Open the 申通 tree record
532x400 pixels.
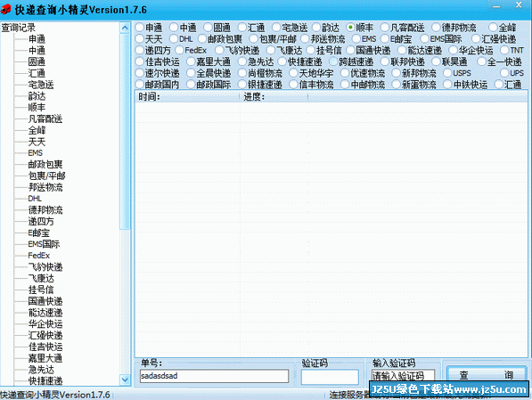pyautogui.click(x=37, y=39)
